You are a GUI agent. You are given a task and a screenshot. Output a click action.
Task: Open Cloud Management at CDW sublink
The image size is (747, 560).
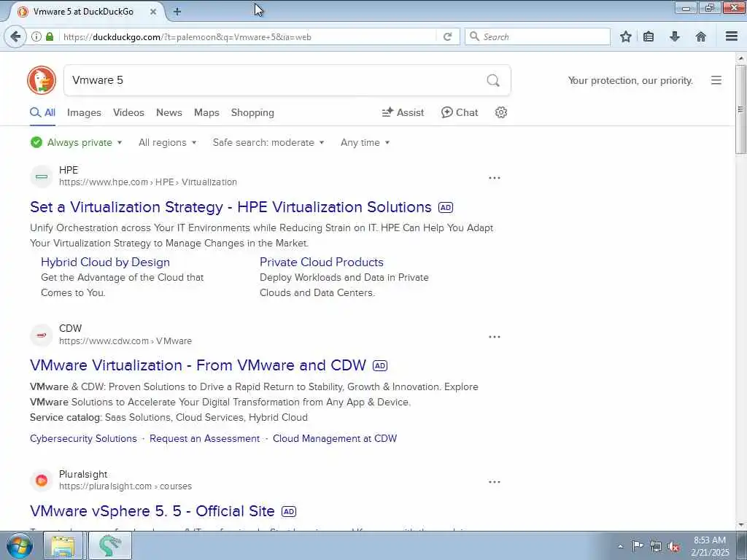[x=334, y=438]
